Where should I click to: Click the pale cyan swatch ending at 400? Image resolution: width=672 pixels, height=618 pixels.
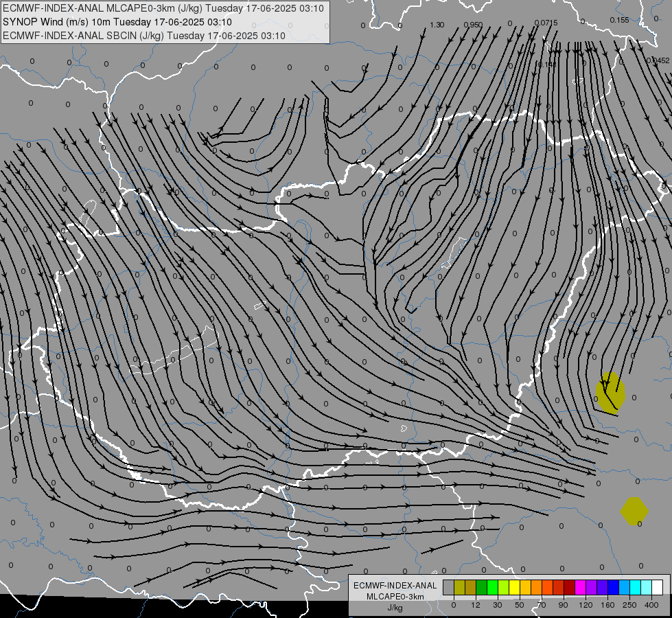tap(647, 587)
